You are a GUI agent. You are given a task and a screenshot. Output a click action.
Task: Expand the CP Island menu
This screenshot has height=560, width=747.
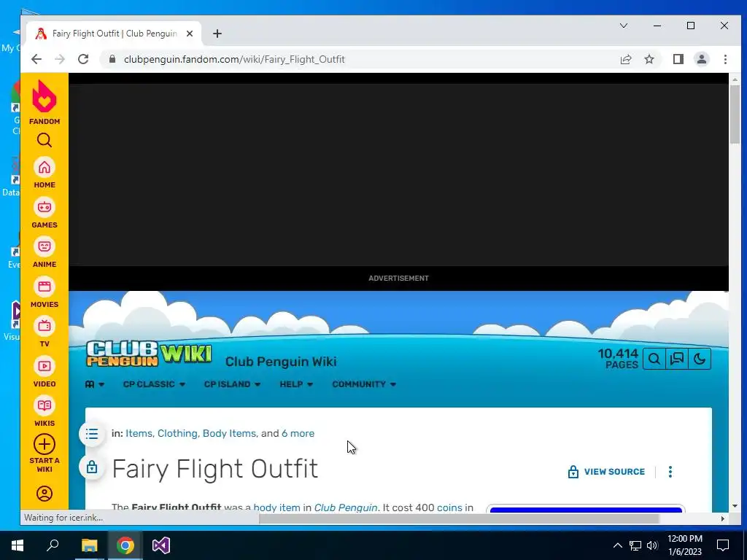click(x=232, y=384)
